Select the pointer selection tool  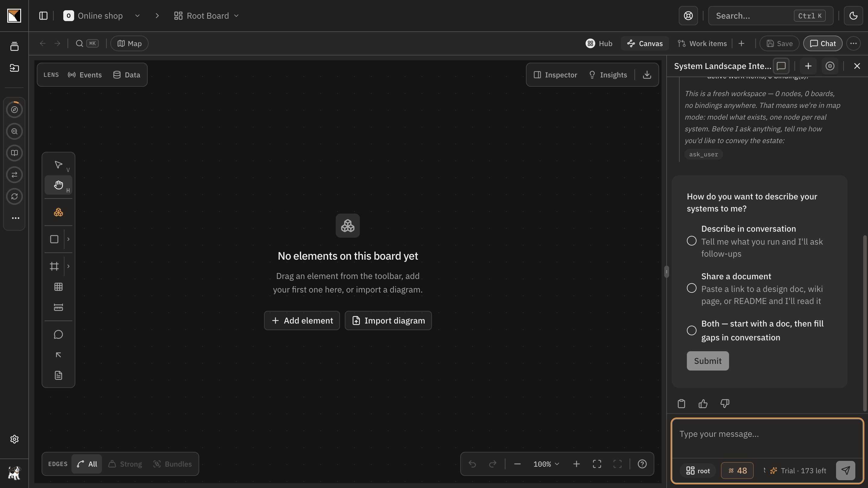[58, 165]
